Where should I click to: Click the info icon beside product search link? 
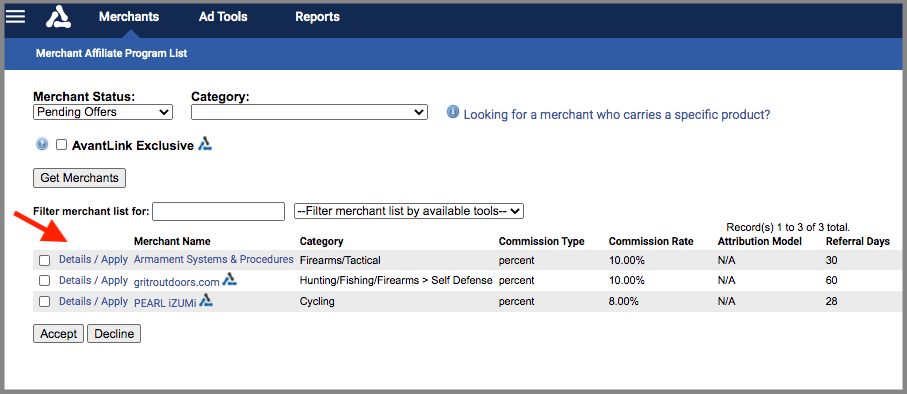click(x=453, y=112)
